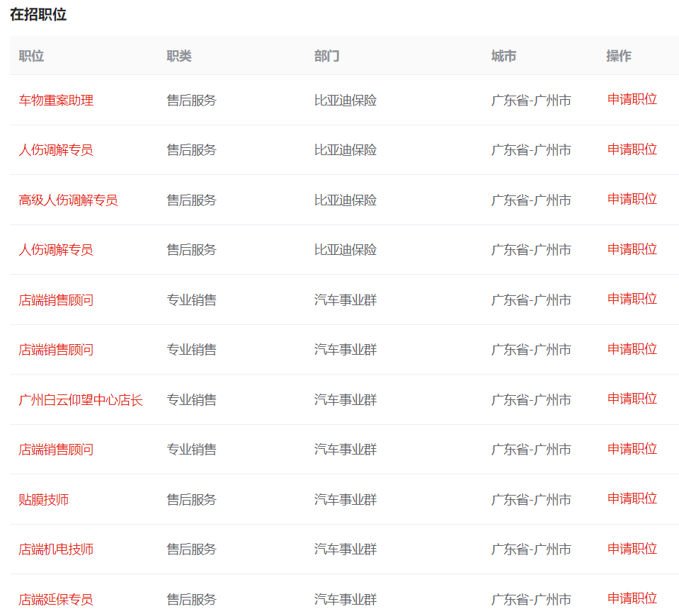The image size is (679, 616).
Task: Apply for the 店端机电技师 position
Action: pyautogui.click(x=632, y=549)
